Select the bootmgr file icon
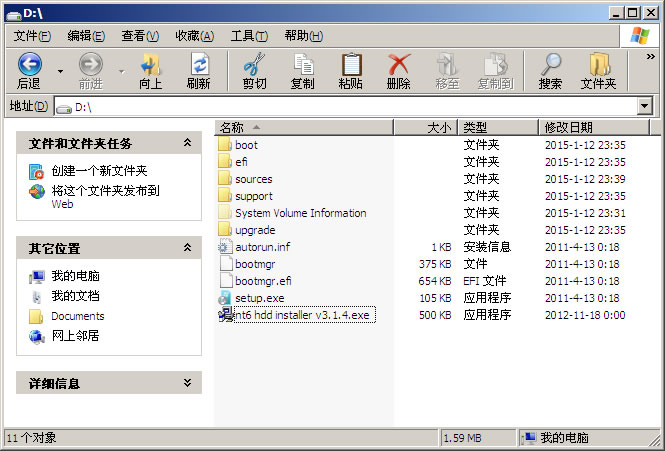This screenshot has width=665, height=451. point(225,263)
